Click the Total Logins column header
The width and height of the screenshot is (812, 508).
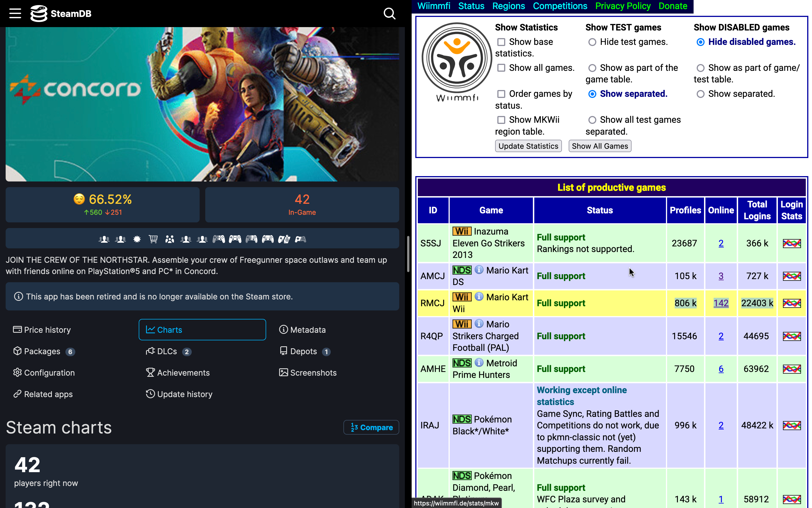point(757,210)
